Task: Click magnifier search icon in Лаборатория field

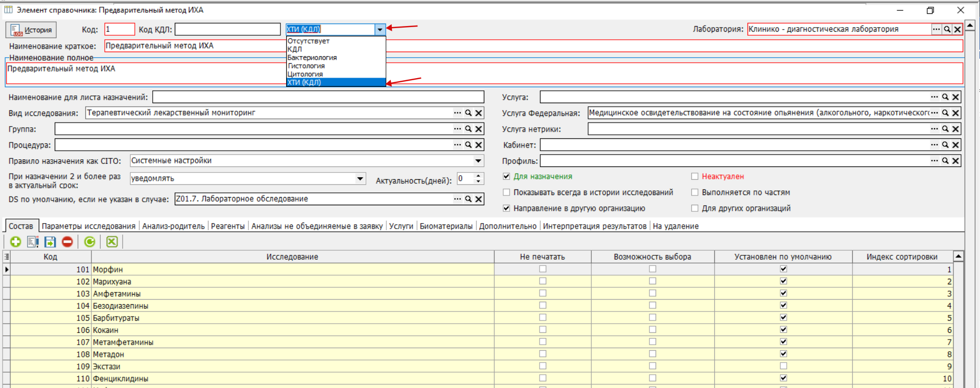Action: [x=947, y=30]
